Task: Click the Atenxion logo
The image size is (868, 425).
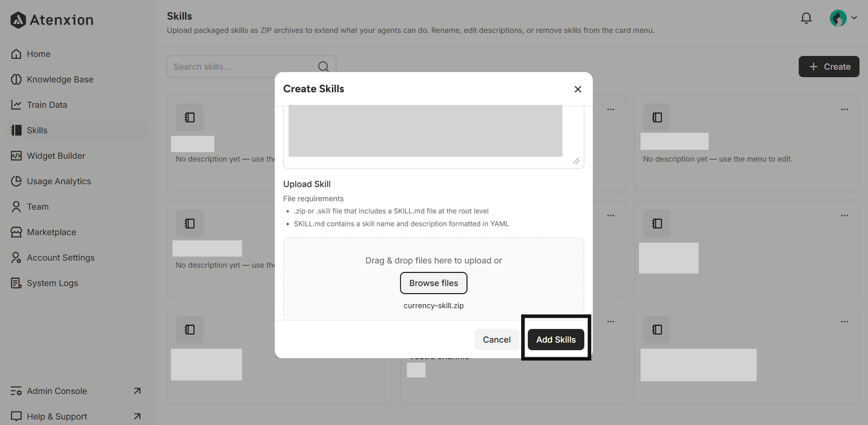Action: click(x=52, y=20)
